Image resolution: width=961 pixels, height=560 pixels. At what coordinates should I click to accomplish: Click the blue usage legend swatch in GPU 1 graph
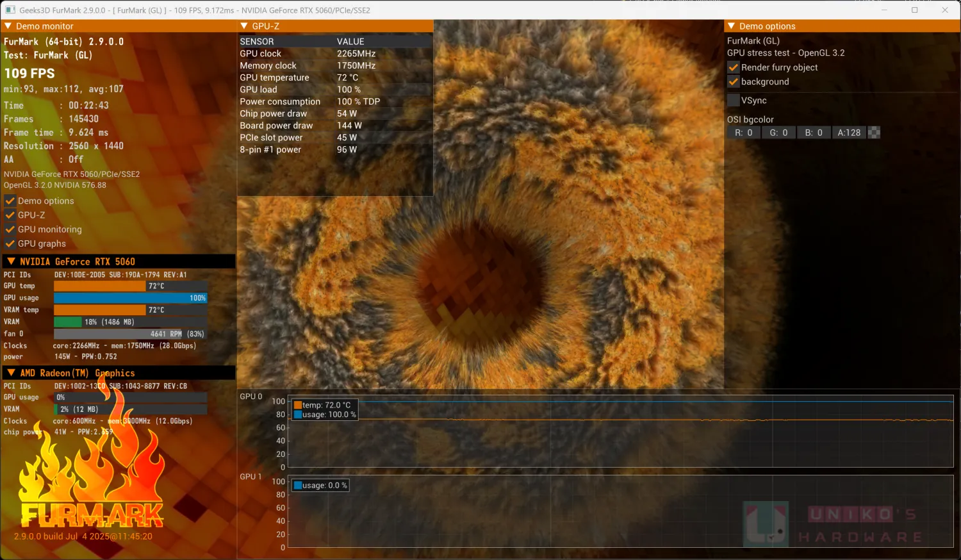[x=298, y=486]
